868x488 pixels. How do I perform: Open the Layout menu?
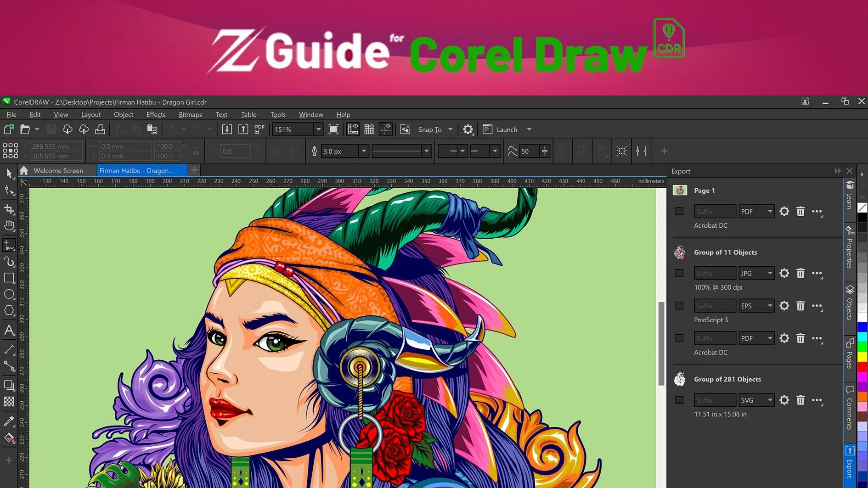[91, 114]
